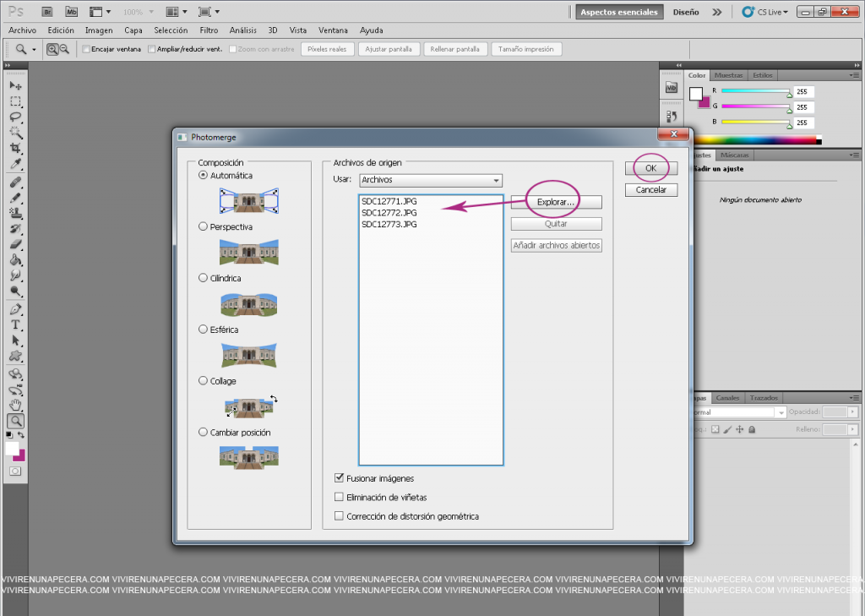Click the foreground color swatch in Color panel
The width and height of the screenshot is (865, 616).
coord(695,93)
